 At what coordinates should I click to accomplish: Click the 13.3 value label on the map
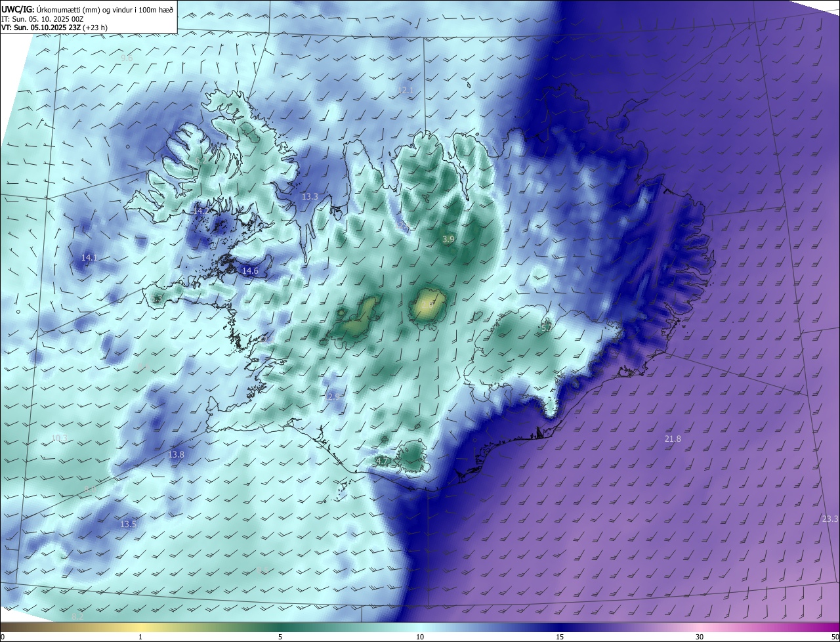[x=310, y=196]
